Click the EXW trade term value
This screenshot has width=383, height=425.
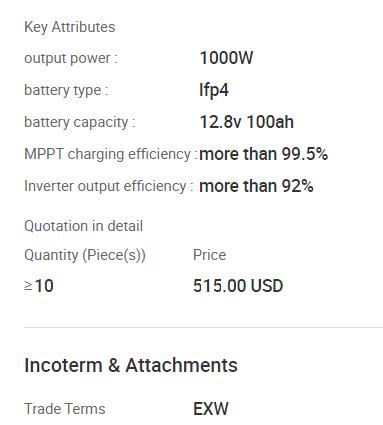[x=211, y=409]
